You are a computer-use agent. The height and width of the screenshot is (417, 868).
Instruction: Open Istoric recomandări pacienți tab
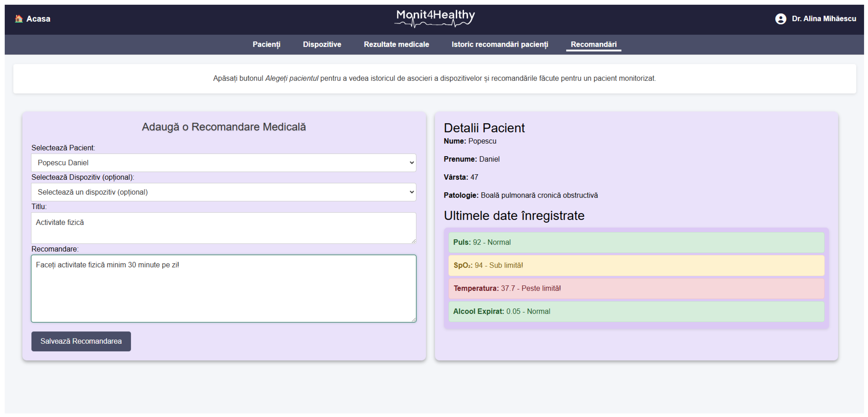(x=500, y=44)
